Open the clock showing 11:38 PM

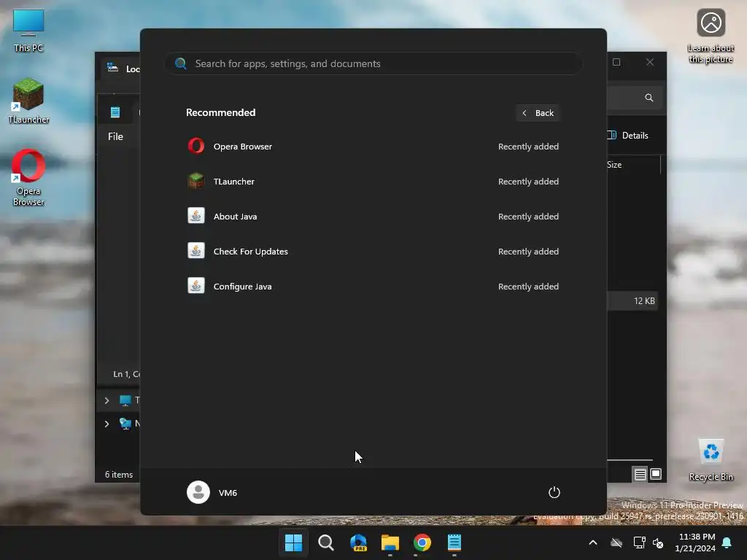pos(695,542)
